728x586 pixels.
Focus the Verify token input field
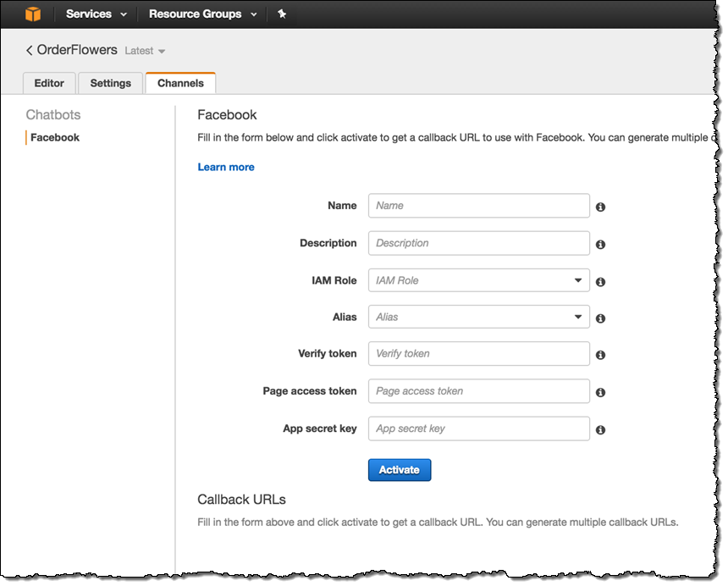[478, 353]
